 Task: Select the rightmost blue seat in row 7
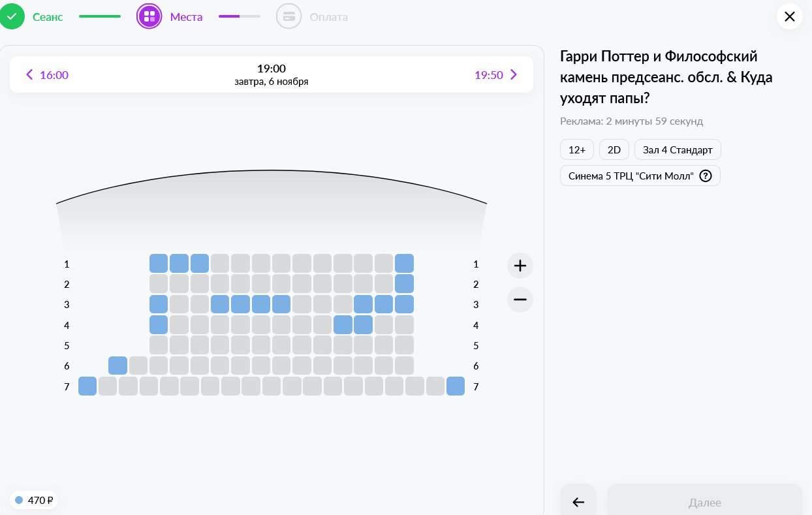point(456,386)
